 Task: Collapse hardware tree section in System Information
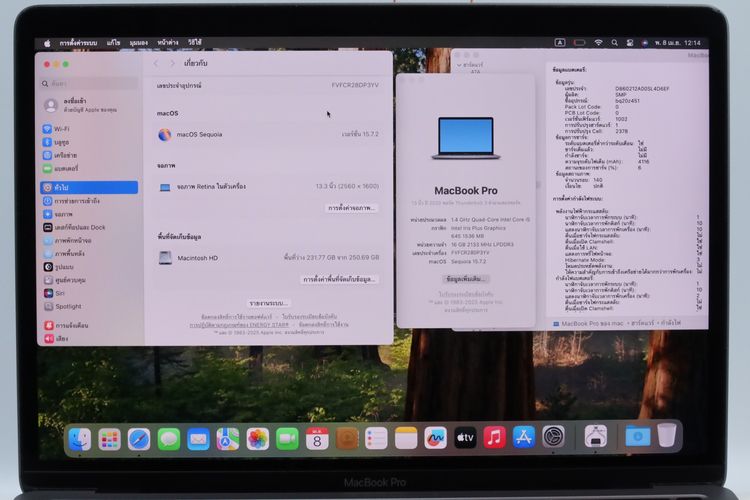pos(459,65)
